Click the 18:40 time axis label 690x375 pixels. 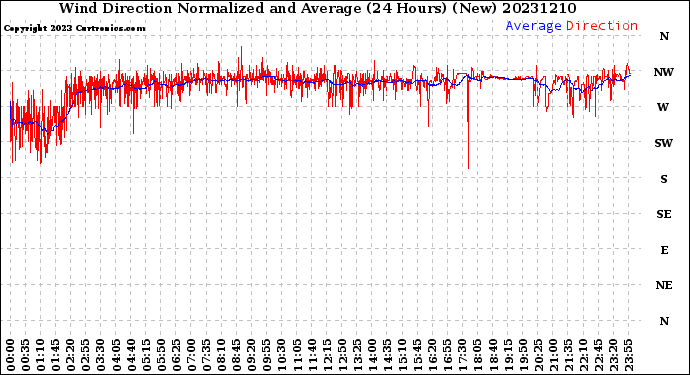click(x=493, y=355)
